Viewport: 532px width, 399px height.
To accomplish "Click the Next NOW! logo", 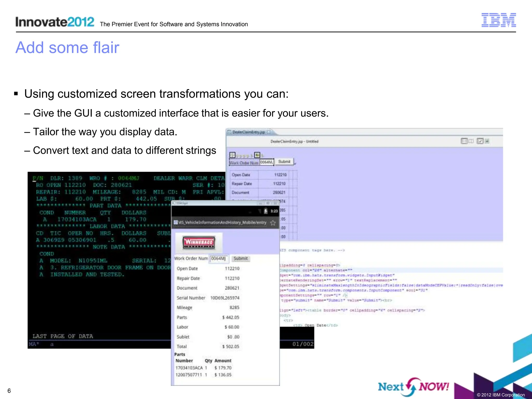I will pos(414,387).
